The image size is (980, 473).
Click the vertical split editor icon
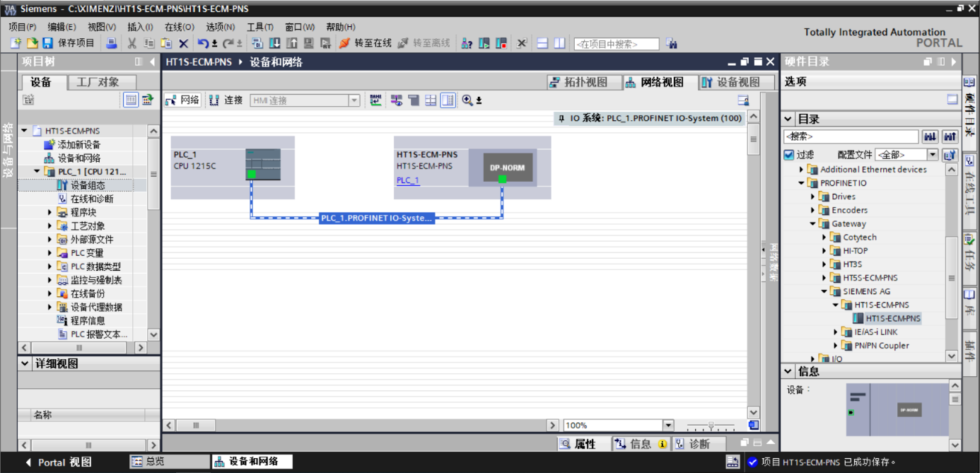pyautogui.click(x=559, y=43)
